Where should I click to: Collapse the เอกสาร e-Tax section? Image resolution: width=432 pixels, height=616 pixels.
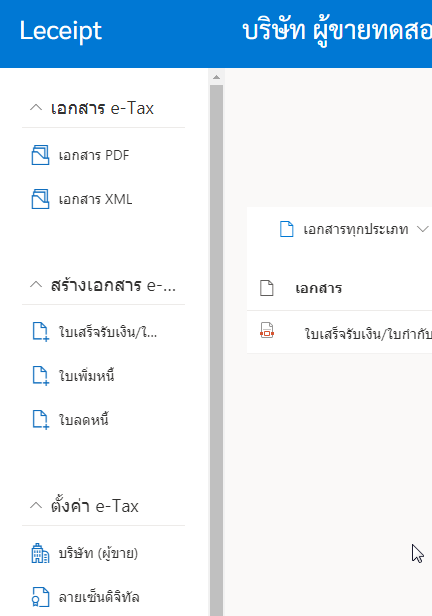coord(36,108)
